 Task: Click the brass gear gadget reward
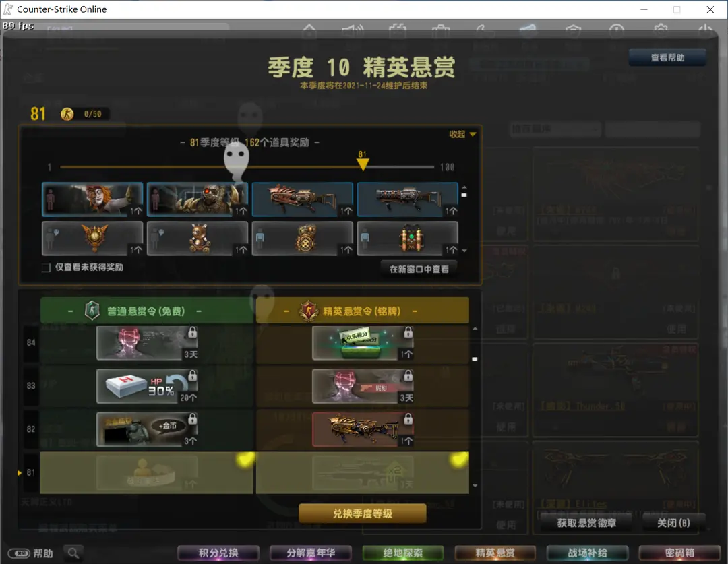coord(302,238)
